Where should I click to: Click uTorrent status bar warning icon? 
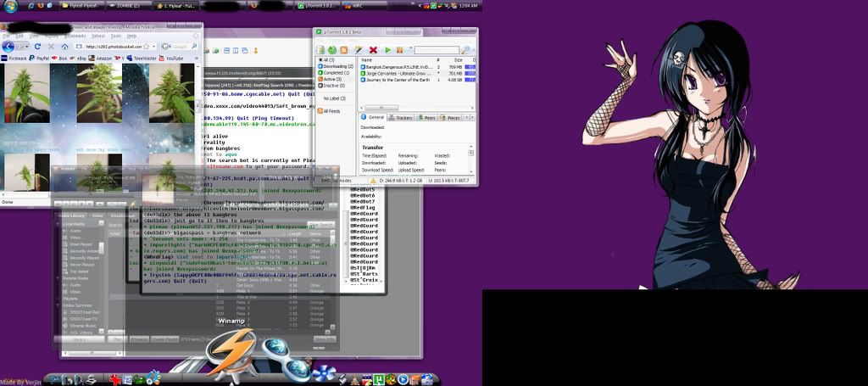pyautogui.click(x=373, y=181)
